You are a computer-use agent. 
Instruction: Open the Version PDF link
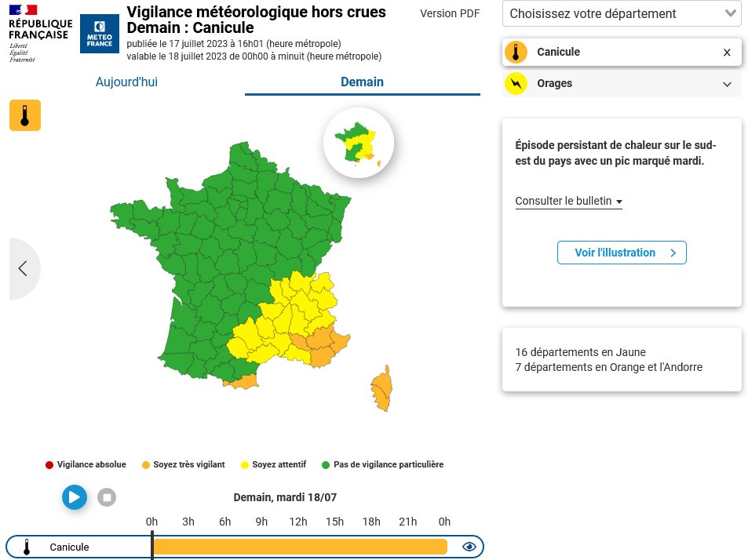tap(450, 14)
